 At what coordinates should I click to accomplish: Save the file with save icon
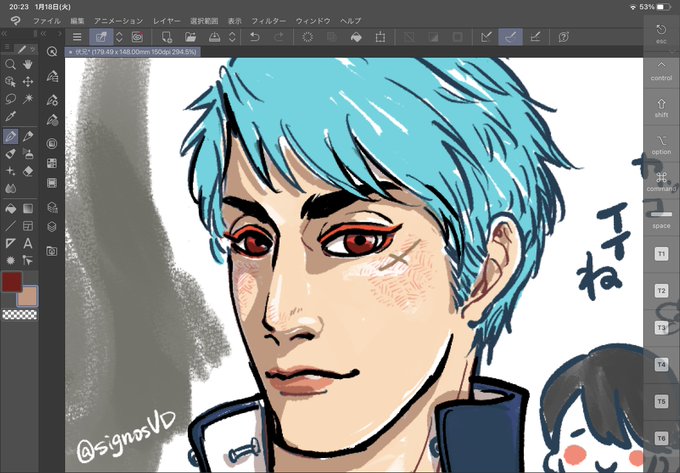[214, 37]
